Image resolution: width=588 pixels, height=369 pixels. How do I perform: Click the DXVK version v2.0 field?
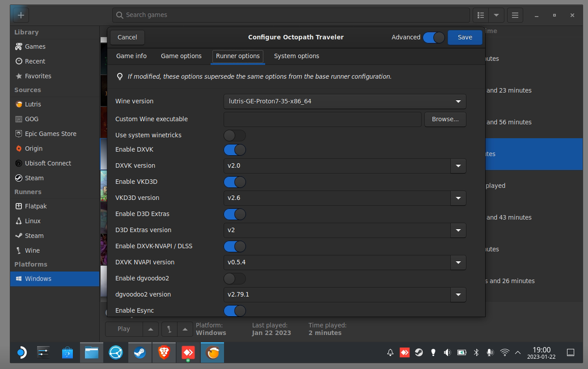(337, 166)
